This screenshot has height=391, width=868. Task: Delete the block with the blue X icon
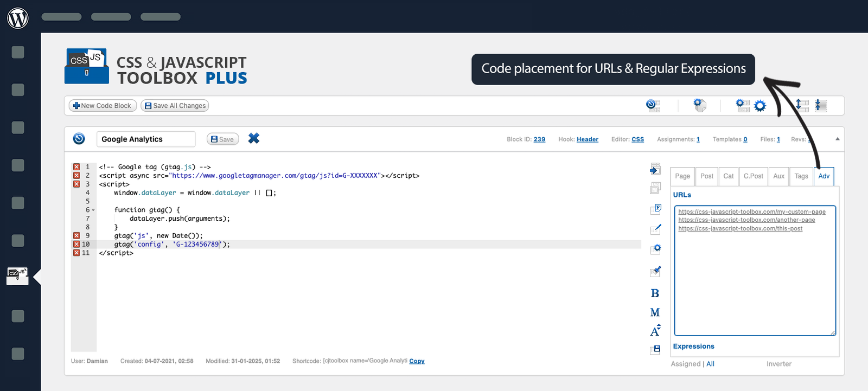[x=254, y=138]
